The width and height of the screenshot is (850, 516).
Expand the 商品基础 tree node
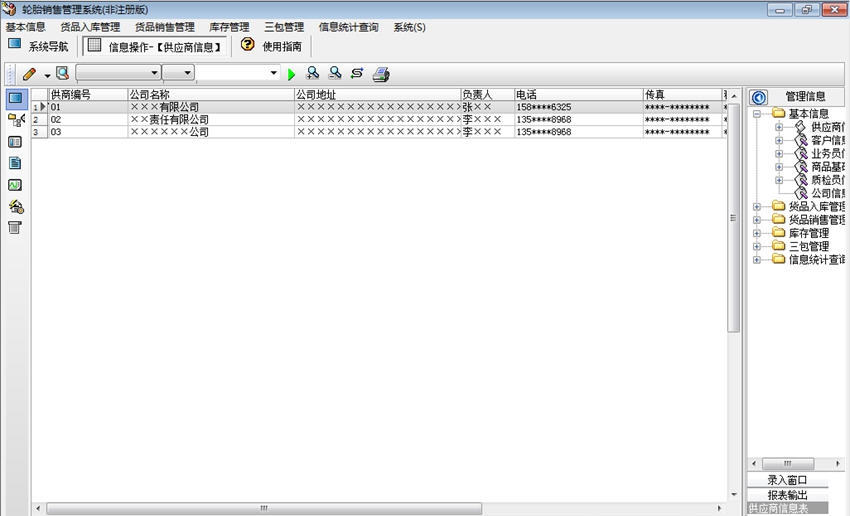click(x=779, y=167)
